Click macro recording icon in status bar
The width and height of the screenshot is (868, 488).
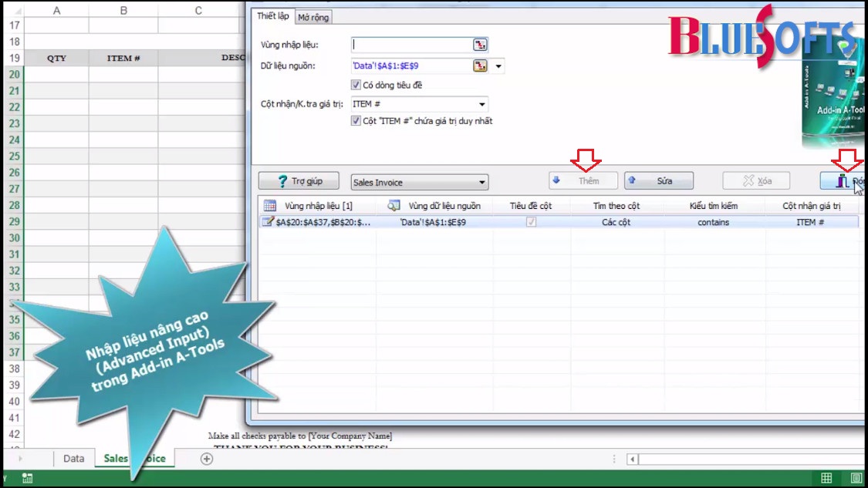tap(26, 479)
